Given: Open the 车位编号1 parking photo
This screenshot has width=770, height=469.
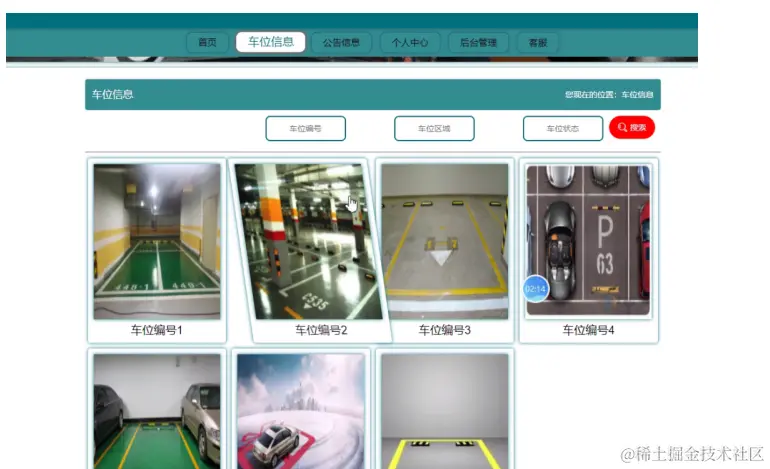Looking at the screenshot, I should tap(157, 242).
